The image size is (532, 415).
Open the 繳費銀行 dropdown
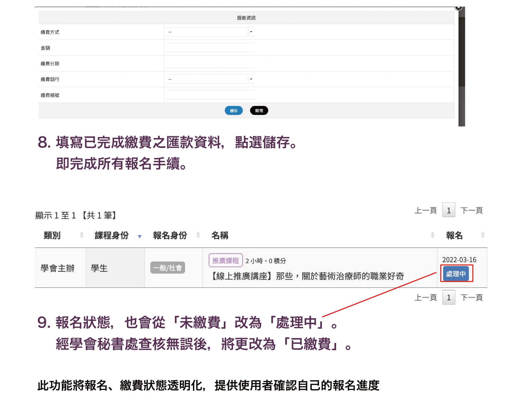210,79
